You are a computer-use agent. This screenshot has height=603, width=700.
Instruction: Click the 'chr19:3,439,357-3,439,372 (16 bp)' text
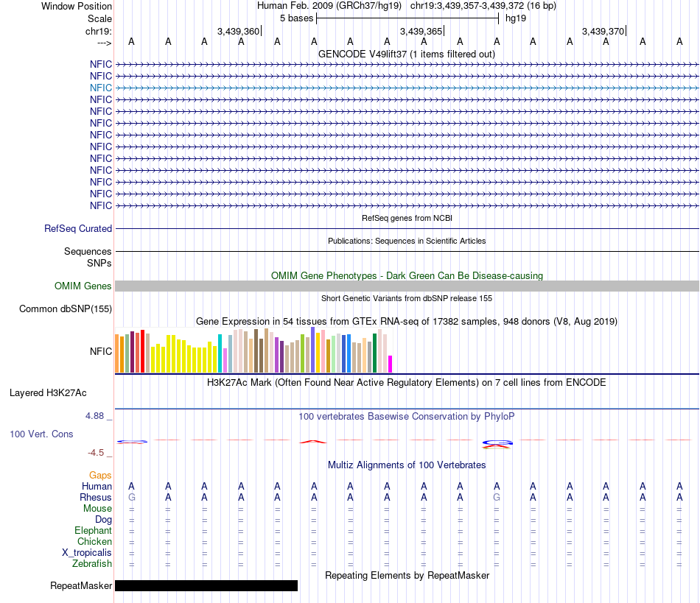pyautogui.click(x=483, y=6)
